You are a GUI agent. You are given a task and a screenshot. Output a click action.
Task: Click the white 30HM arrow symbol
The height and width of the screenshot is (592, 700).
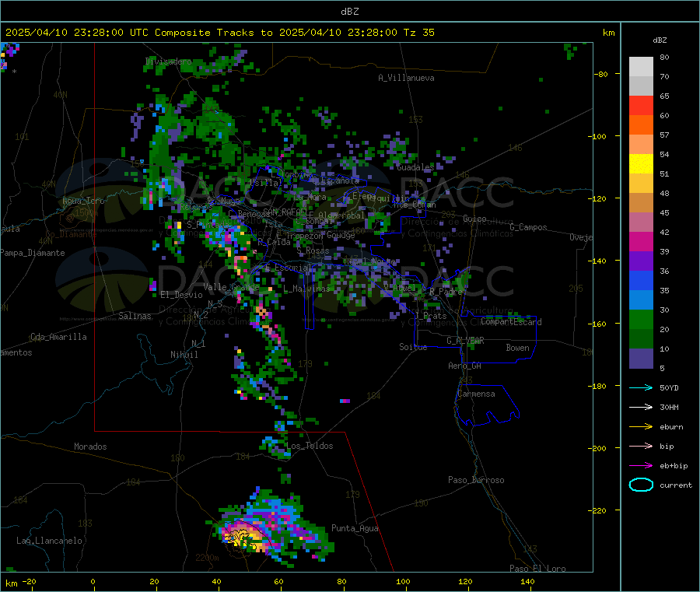(641, 407)
